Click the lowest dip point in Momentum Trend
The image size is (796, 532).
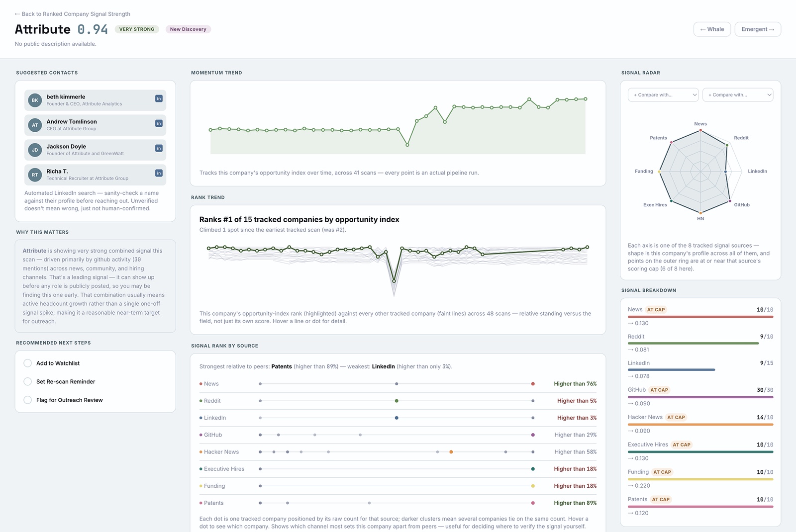[407, 145]
